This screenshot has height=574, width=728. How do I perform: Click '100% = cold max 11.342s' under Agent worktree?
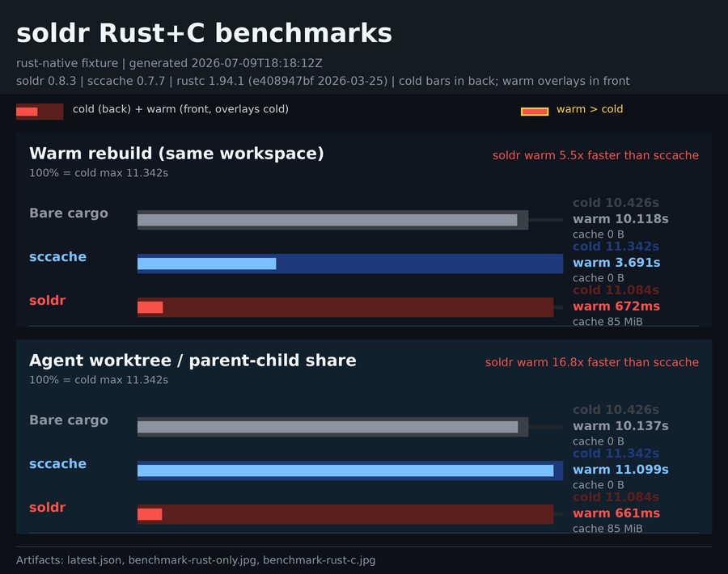pyautogui.click(x=99, y=380)
